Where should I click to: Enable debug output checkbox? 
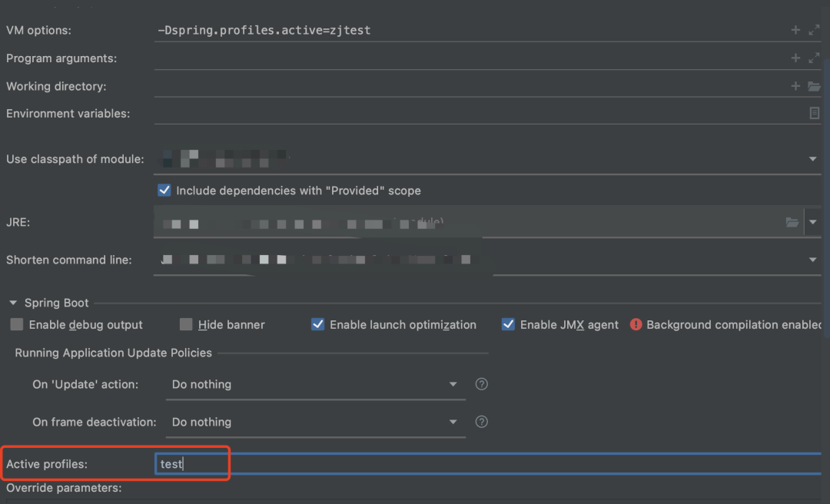point(17,324)
